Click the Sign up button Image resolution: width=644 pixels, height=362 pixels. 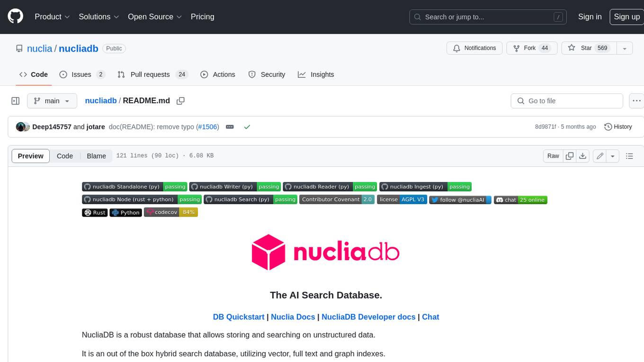626,17
